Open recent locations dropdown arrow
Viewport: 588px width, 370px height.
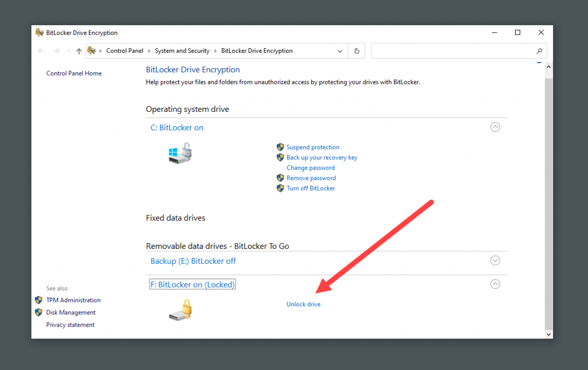coord(68,51)
